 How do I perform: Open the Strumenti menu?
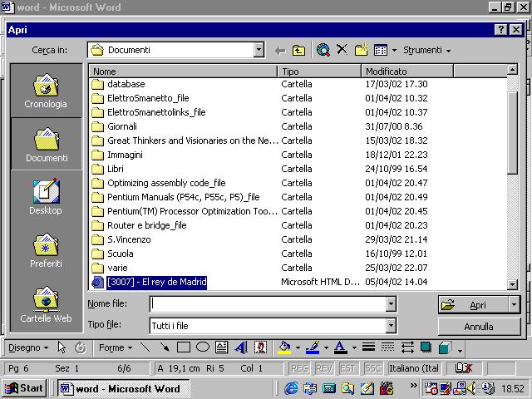(x=426, y=50)
